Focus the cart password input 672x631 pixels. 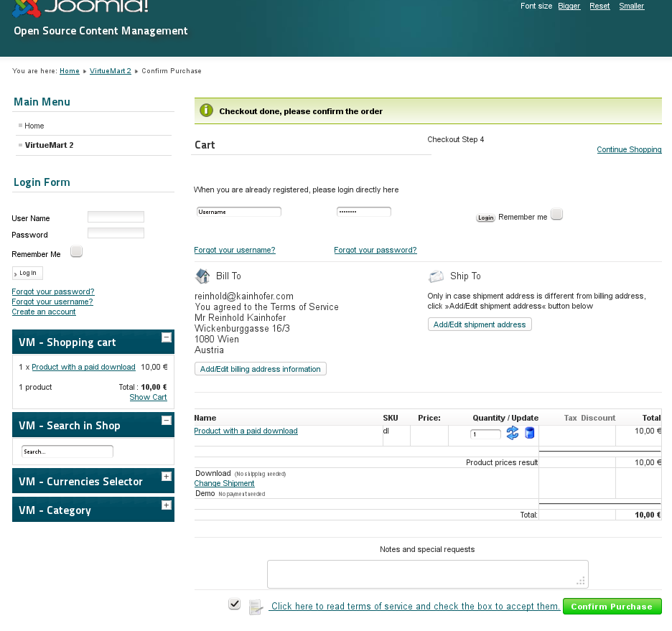363,212
